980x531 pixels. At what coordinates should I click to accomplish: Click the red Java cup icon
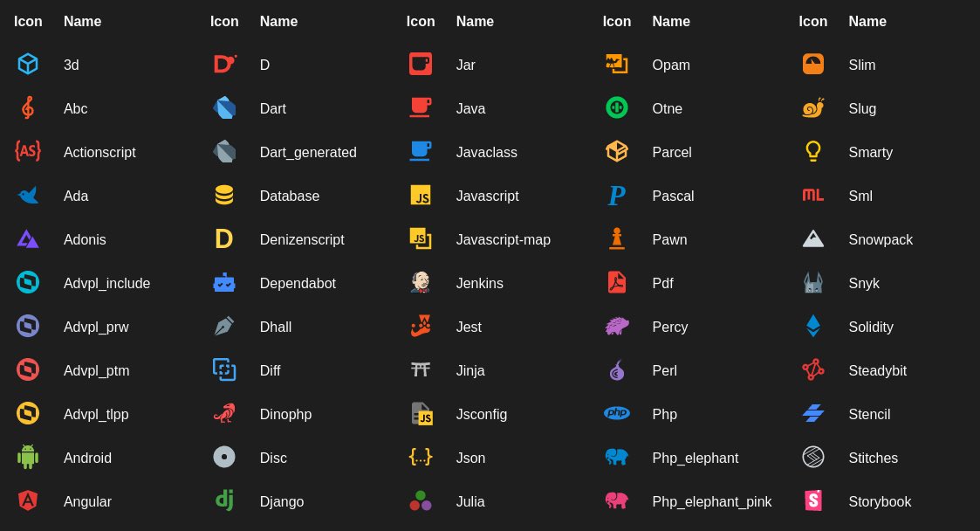coord(421,107)
